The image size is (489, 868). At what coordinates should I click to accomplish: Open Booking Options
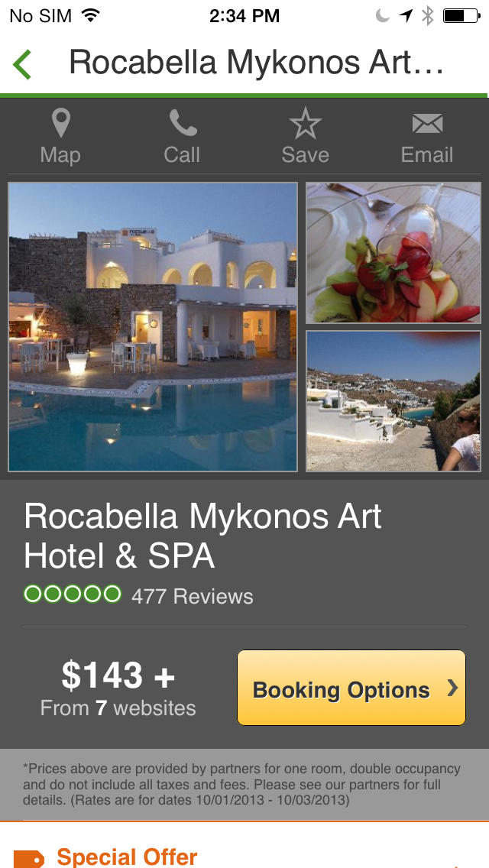351,688
